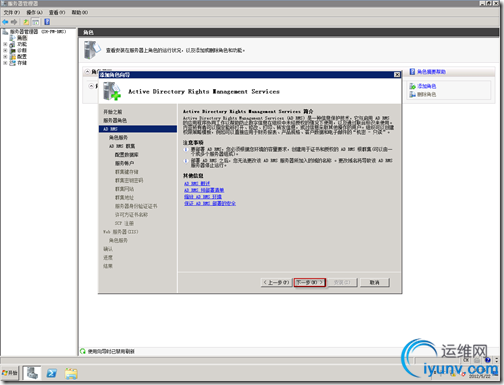Select highlighted AD RMS wizard step
504x385 pixels.
tap(138, 129)
